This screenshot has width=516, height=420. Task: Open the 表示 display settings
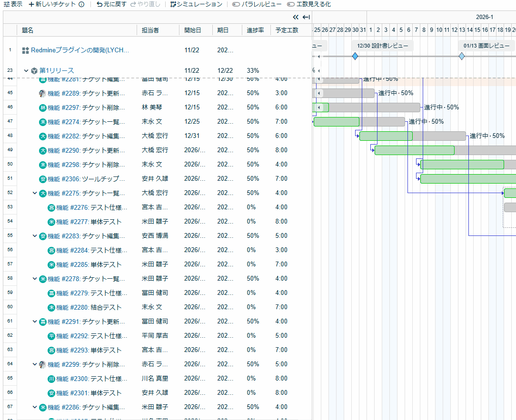(x=13, y=4)
